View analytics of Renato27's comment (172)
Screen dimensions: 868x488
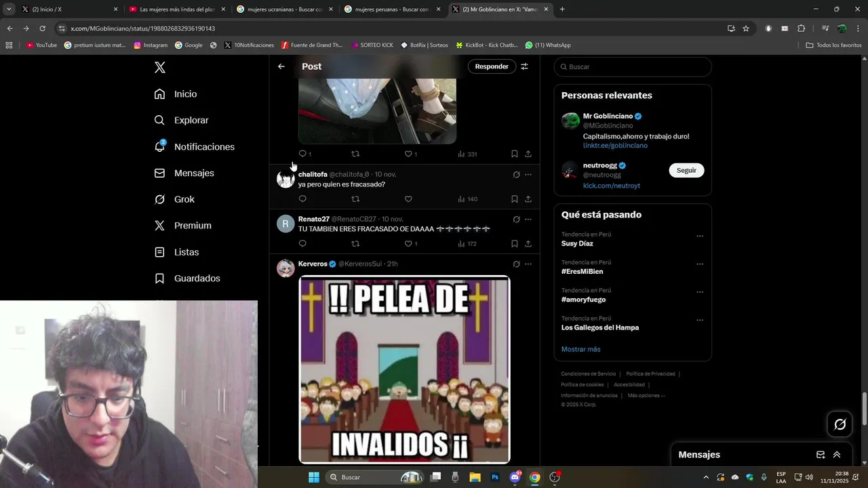pyautogui.click(x=468, y=244)
